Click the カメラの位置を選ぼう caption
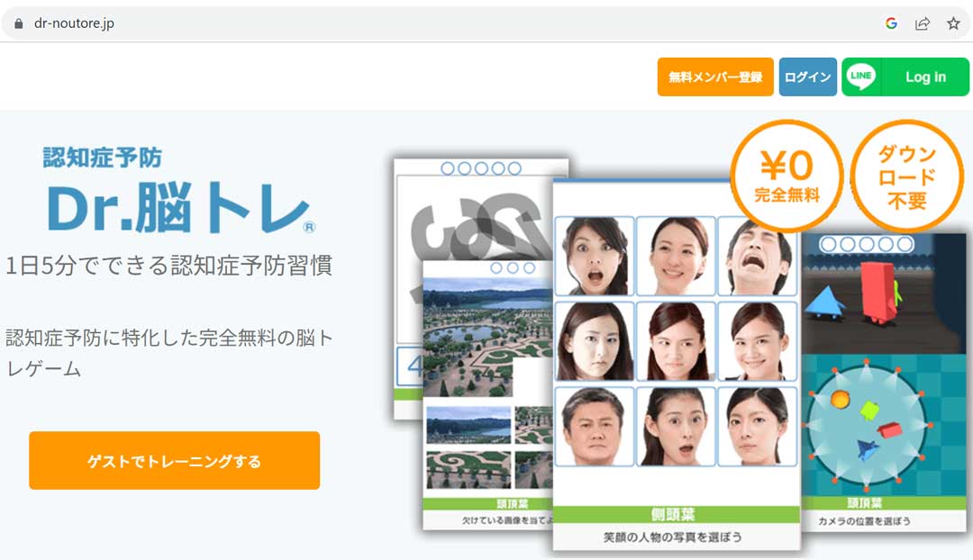973x560 pixels. (864, 521)
